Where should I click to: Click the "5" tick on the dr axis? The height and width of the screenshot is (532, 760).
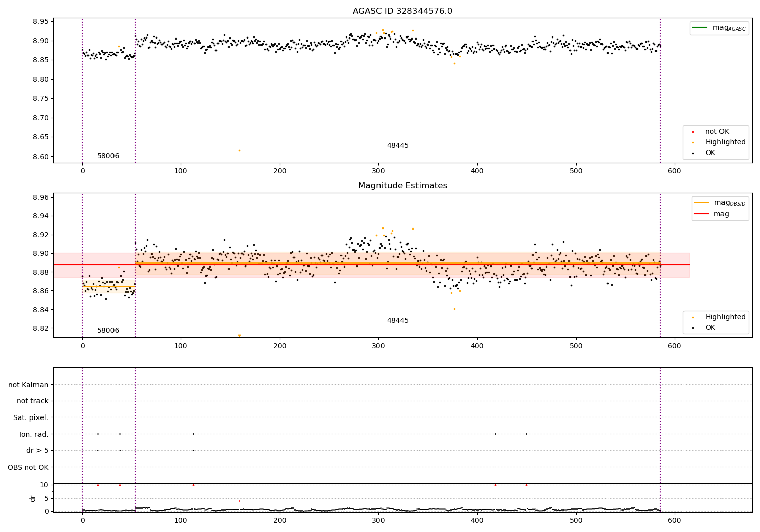(46, 498)
